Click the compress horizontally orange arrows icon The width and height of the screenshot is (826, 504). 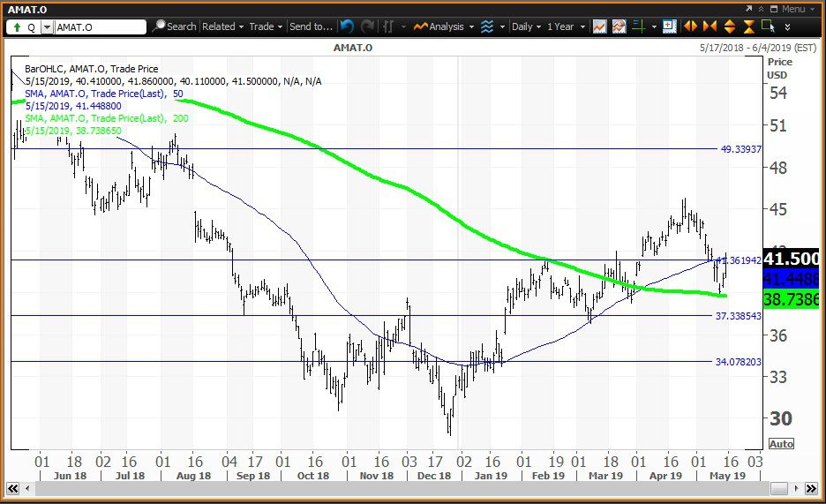pyautogui.click(x=710, y=26)
